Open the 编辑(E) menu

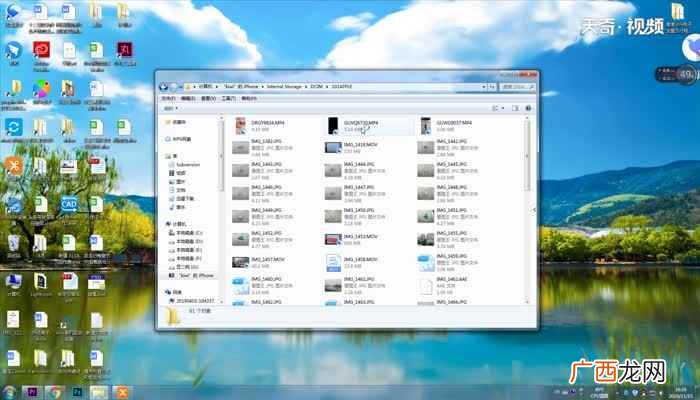pos(188,98)
